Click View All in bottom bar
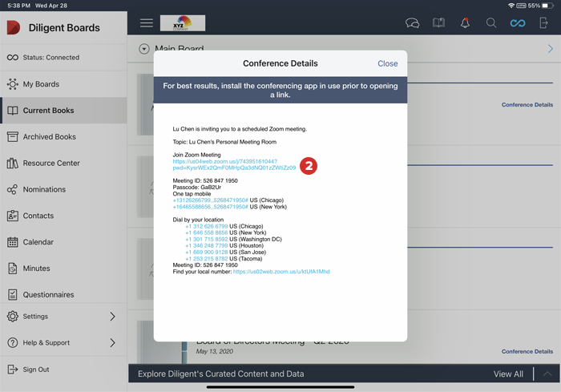 [x=508, y=374]
